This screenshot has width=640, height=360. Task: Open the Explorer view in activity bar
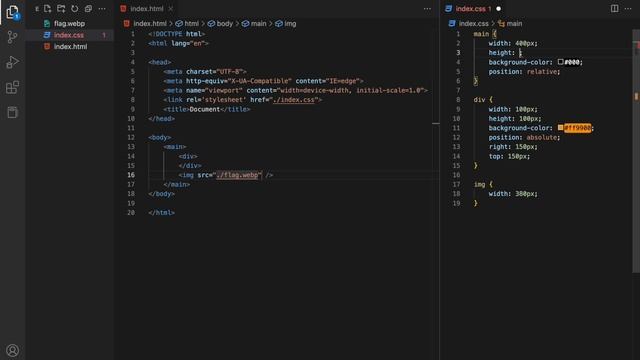[12, 12]
